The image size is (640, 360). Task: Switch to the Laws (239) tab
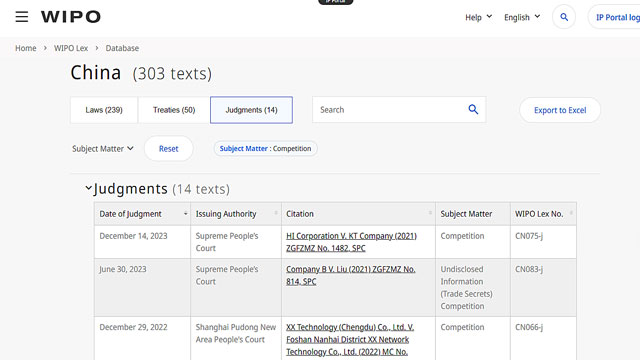pos(104,110)
